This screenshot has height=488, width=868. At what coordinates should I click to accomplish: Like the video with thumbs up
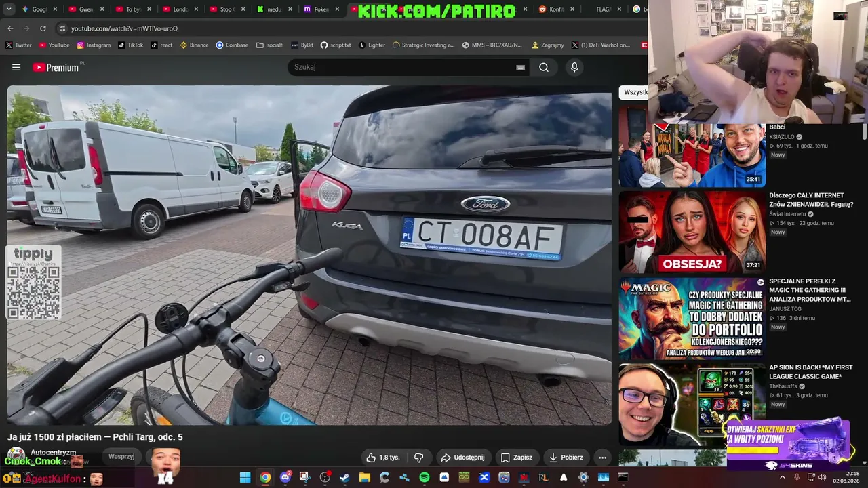(382, 457)
